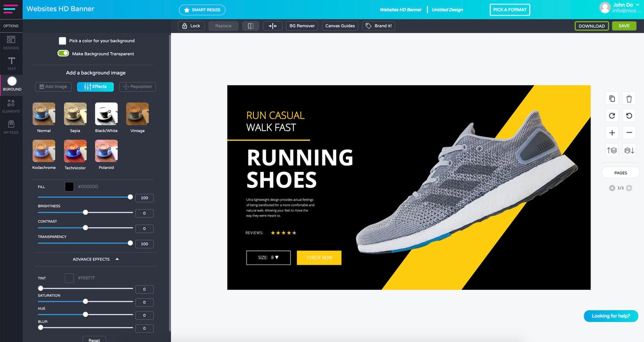Click the Blur slider handle

tap(40, 328)
